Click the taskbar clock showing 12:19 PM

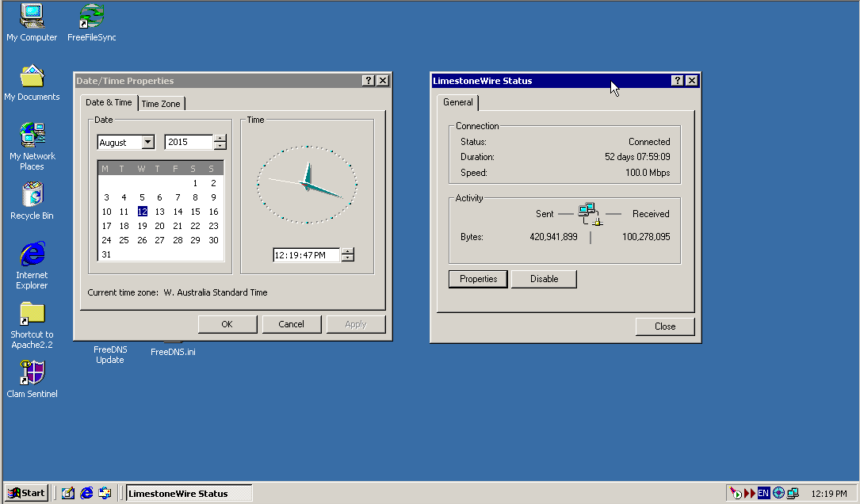tap(829, 494)
